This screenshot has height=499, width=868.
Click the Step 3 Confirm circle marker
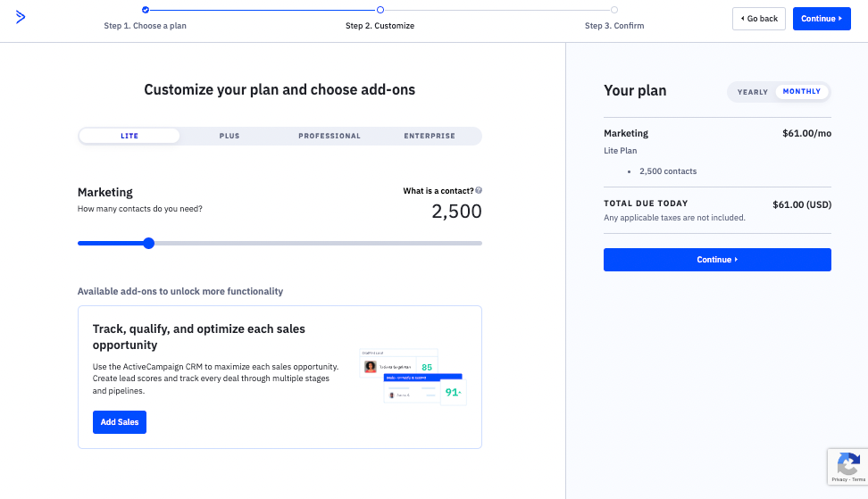click(614, 10)
